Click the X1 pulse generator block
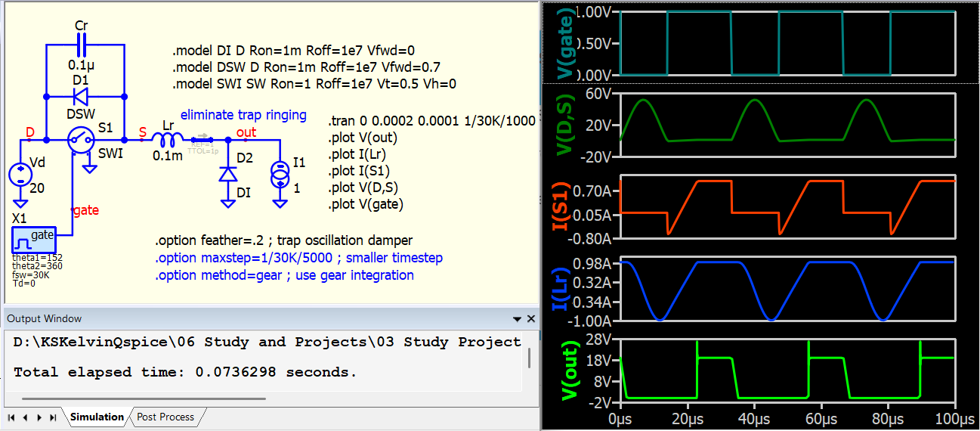Screen dimensions: 980x431 point(33,240)
